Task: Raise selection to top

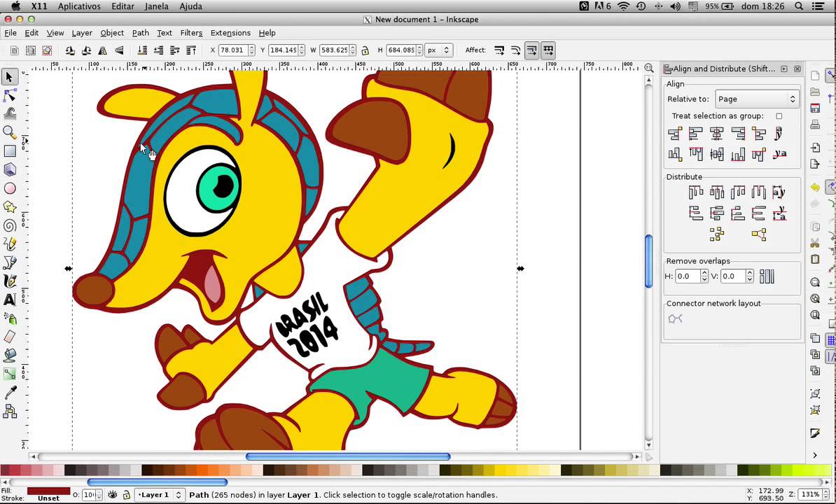Action: (x=191, y=50)
